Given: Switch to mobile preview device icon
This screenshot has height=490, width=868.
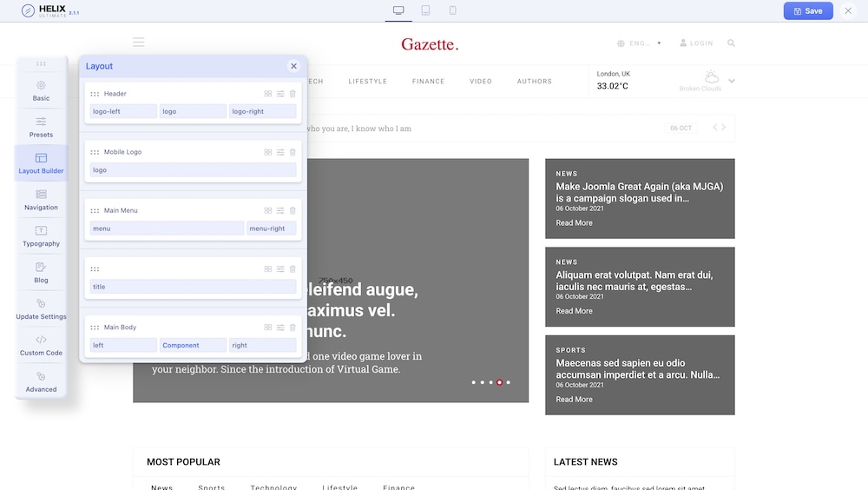Looking at the screenshot, I should [x=452, y=10].
